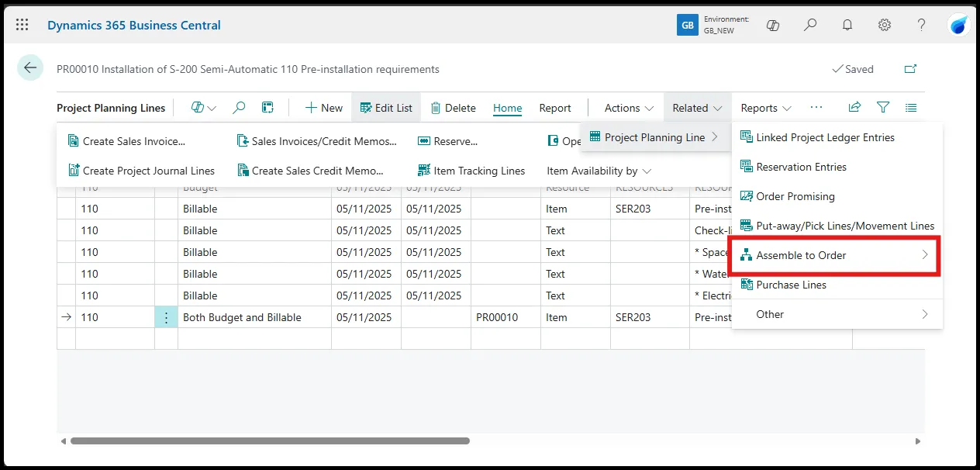
Task: Click the Environment GB_NEW label
Action: (726, 25)
